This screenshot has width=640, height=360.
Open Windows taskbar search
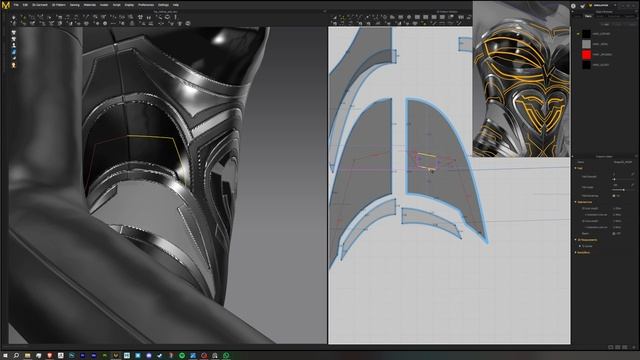coord(16,356)
